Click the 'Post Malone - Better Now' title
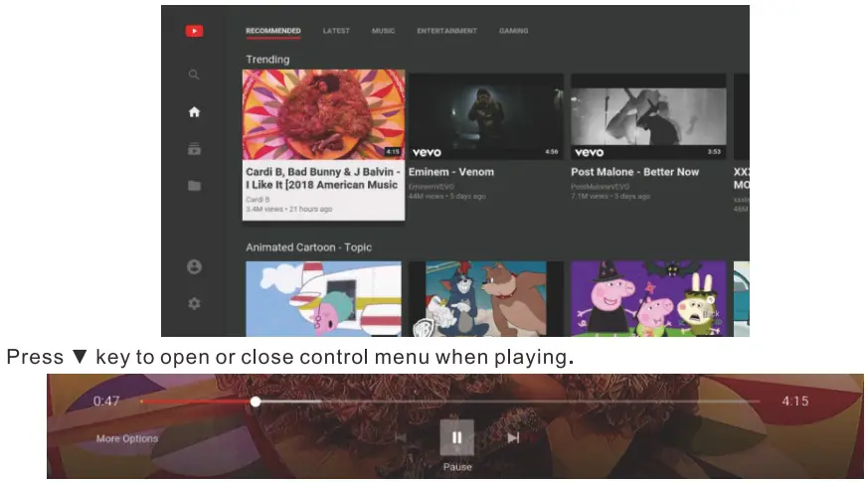Image resolution: width=868 pixels, height=483 pixels. (635, 172)
